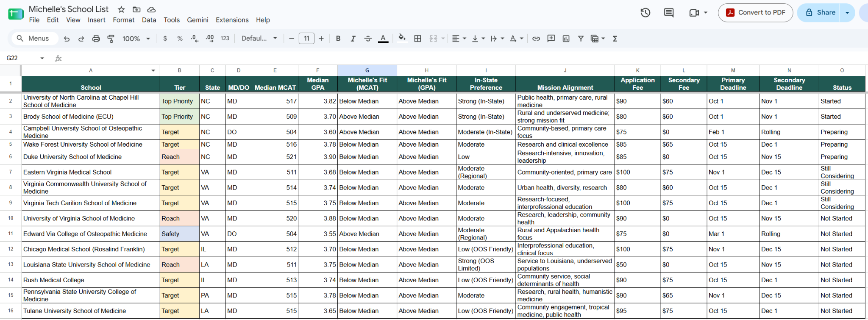Toggle strikethrough formatting
Screen dimensions: 868x320
pyautogui.click(x=368, y=39)
